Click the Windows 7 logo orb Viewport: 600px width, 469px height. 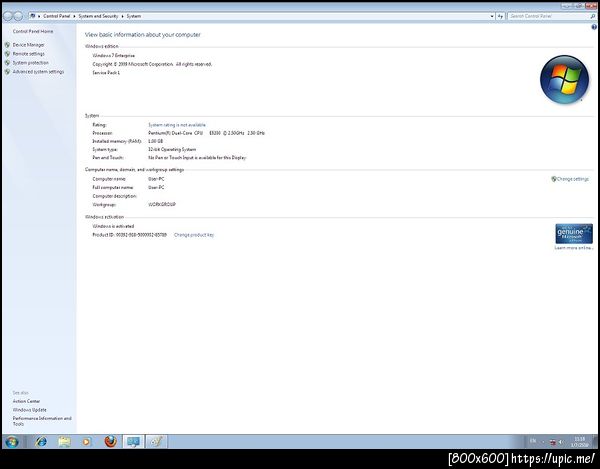pyautogui.click(x=564, y=80)
